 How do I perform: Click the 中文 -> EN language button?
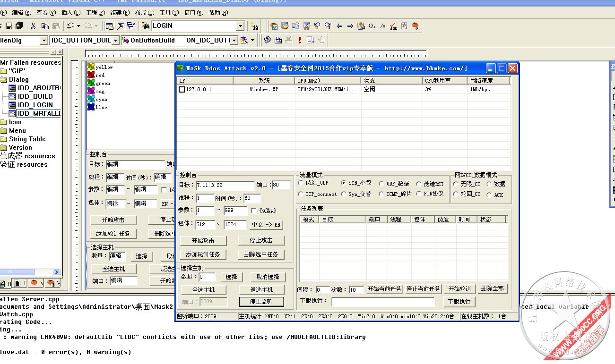pyautogui.click(x=266, y=225)
